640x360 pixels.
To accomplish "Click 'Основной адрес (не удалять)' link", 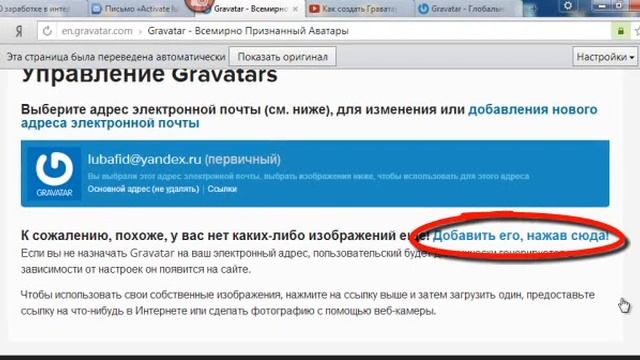I will pyautogui.click(x=143, y=189).
